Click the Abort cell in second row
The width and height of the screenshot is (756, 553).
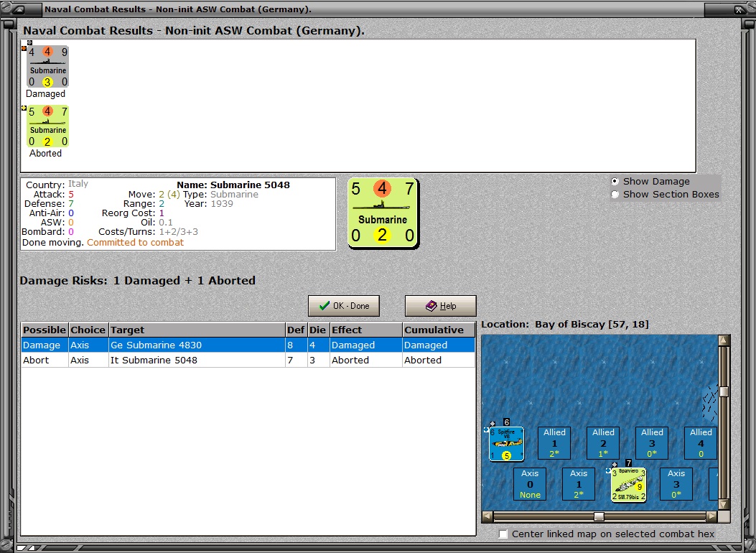[45, 360]
